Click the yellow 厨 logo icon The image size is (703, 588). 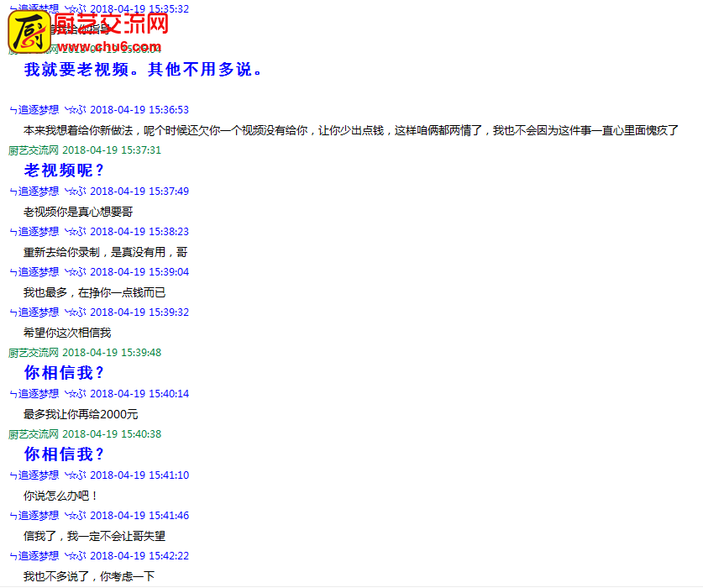click(29, 32)
